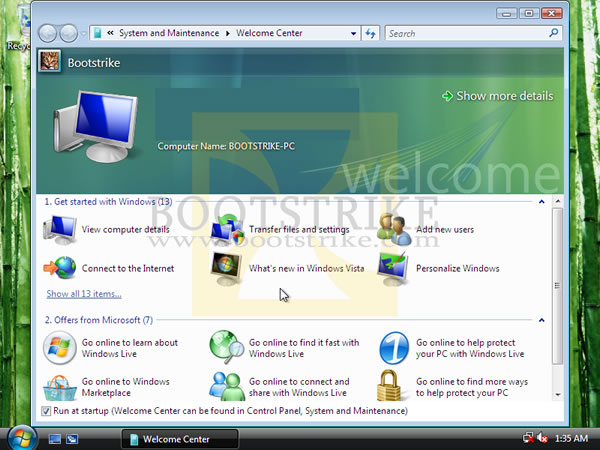Select the Welcome Center breadcrumb
This screenshot has width=600, height=450.
(269, 33)
